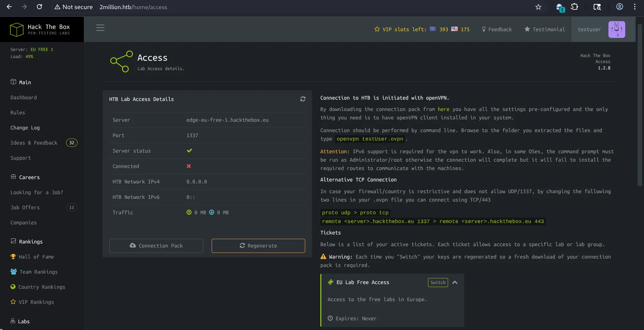Image resolution: width=644 pixels, height=330 pixels.
Task: Open Rules in the sidebar
Action: (17, 112)
